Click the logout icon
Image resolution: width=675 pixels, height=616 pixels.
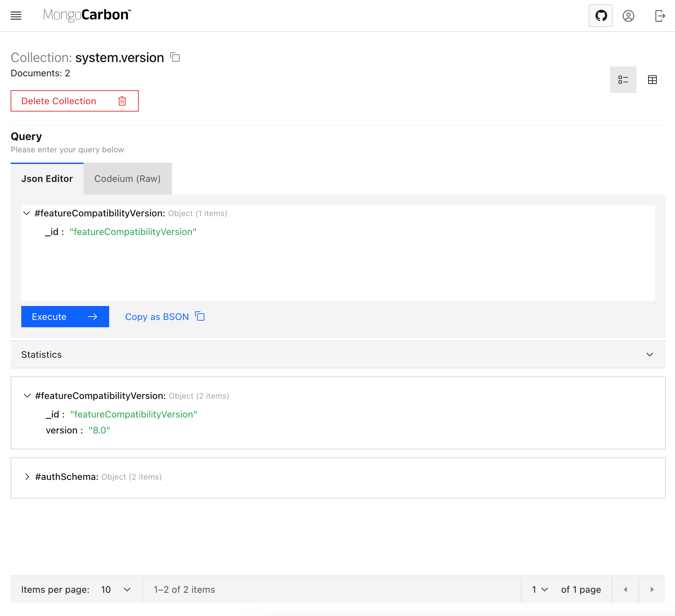(659, 16)
